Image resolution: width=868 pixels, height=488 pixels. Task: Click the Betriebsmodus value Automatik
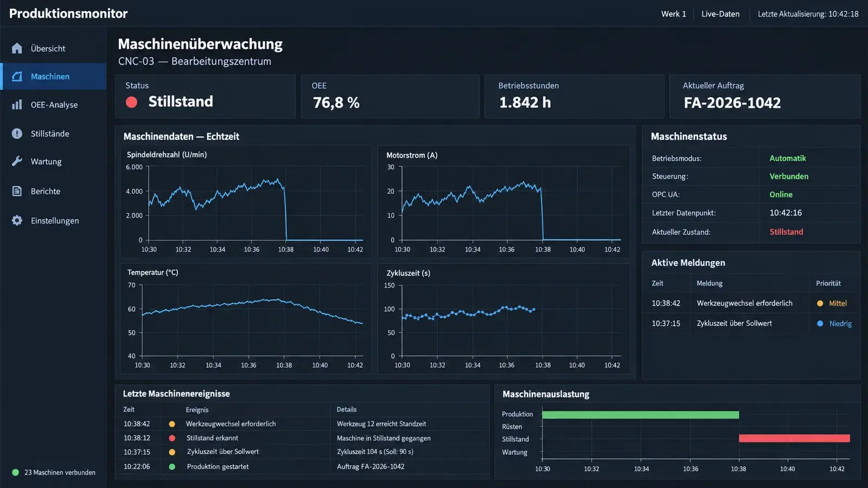(x=788, y=158)
